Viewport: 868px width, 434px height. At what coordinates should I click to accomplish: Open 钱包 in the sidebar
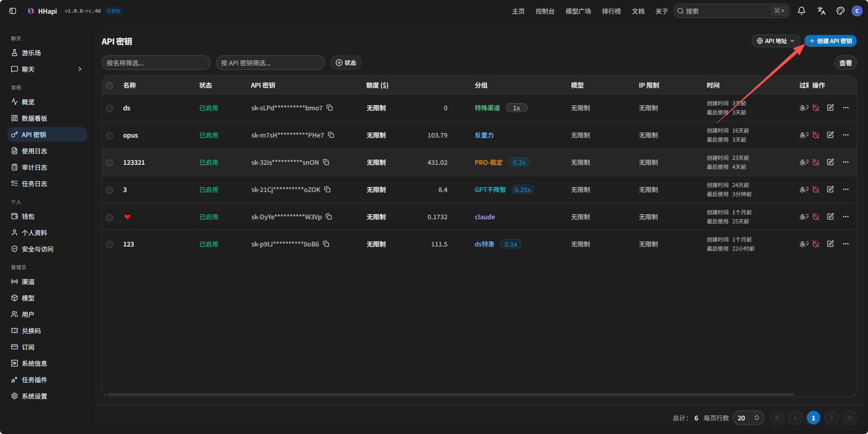(x=47, y=216)
